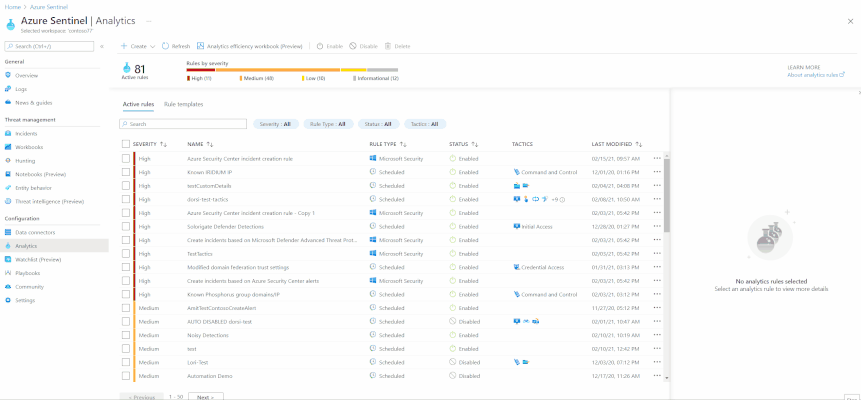This screenshot has width=861, height=400.
Task: Open the Rule Type : All filter
Action: point(328,124)
